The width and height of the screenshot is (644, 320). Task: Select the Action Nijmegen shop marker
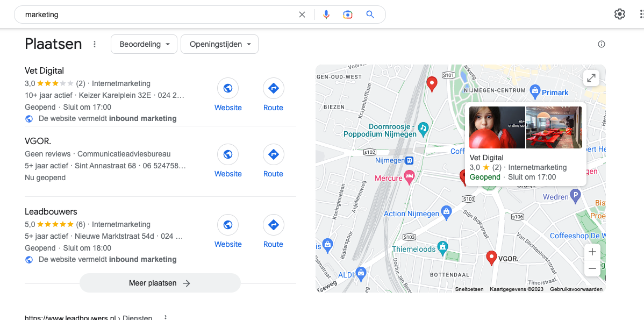click(x=446, y=211)
